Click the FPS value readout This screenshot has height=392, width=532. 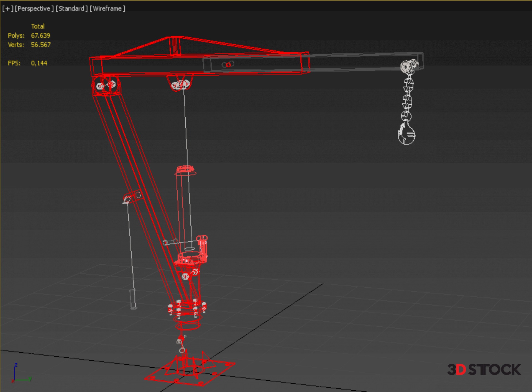(39, 63)
